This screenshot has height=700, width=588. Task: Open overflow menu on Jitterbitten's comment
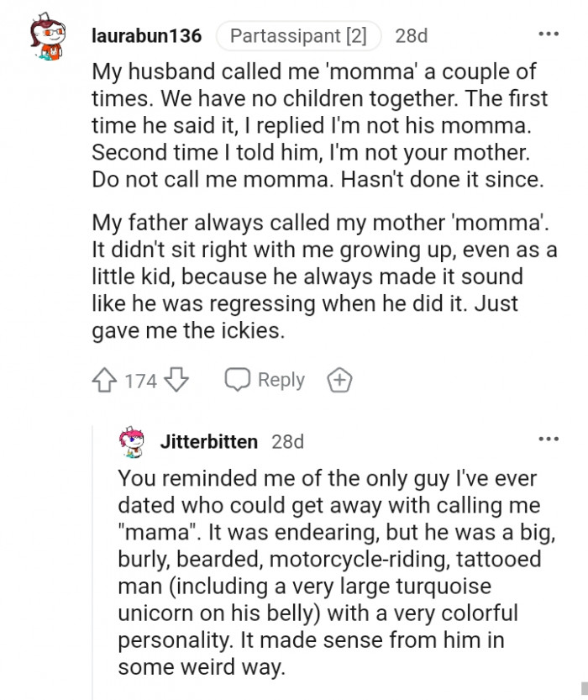pyautogui.click(x=548, y=438)
